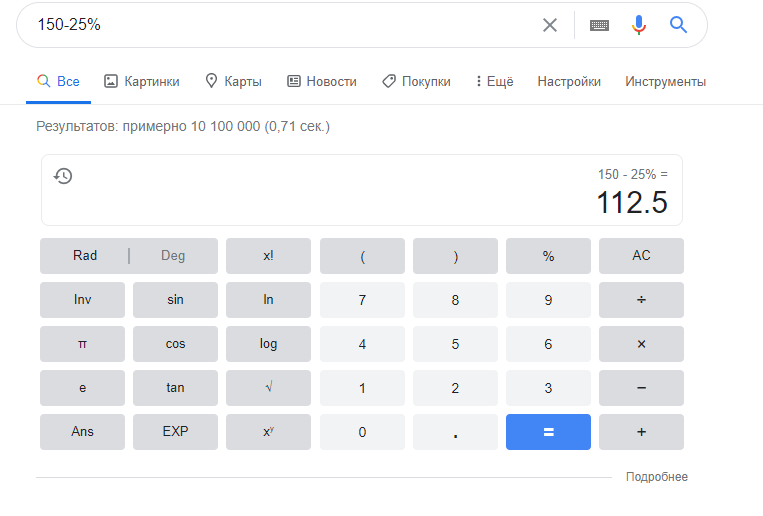Screen dimensions: 763x516
Task: Switch calculator to Rad mode
Action: (x=85, y=256)
